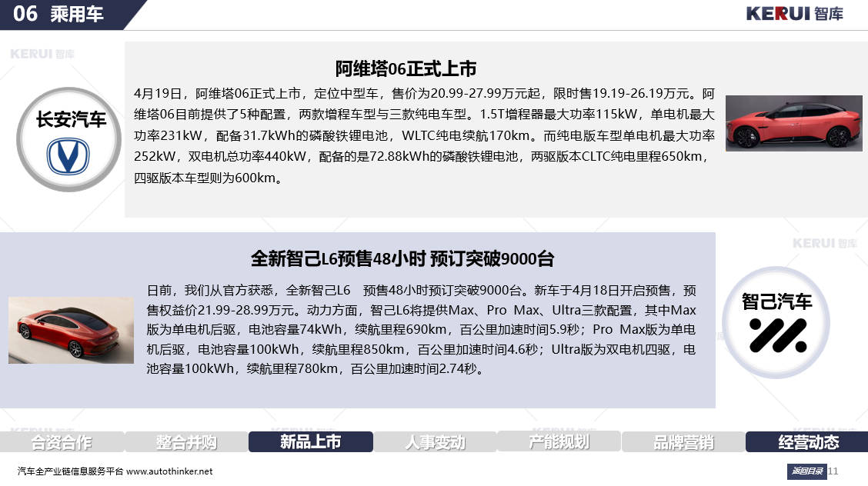Click the paragraph starting 4月19日，阿维塔06正式上市

(x=425, y=135)
